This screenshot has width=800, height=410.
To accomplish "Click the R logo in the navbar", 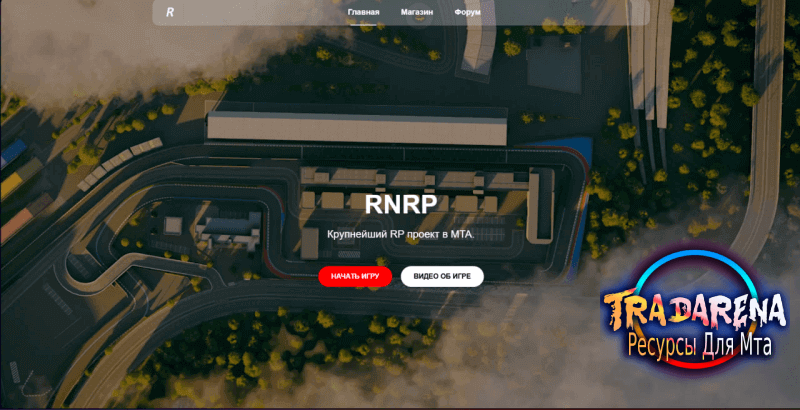I will pos(170,12).
